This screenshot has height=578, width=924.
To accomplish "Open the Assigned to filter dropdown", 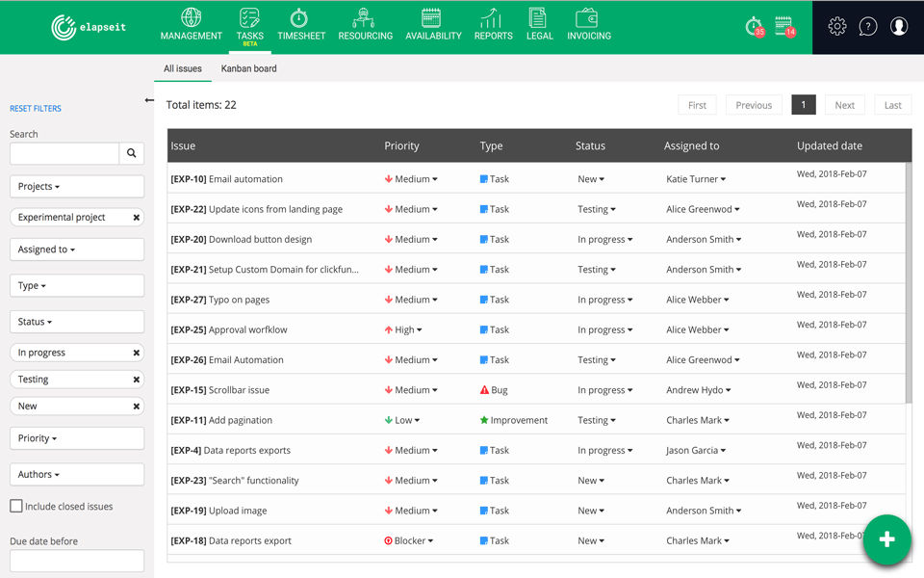I will pos(77,250).
